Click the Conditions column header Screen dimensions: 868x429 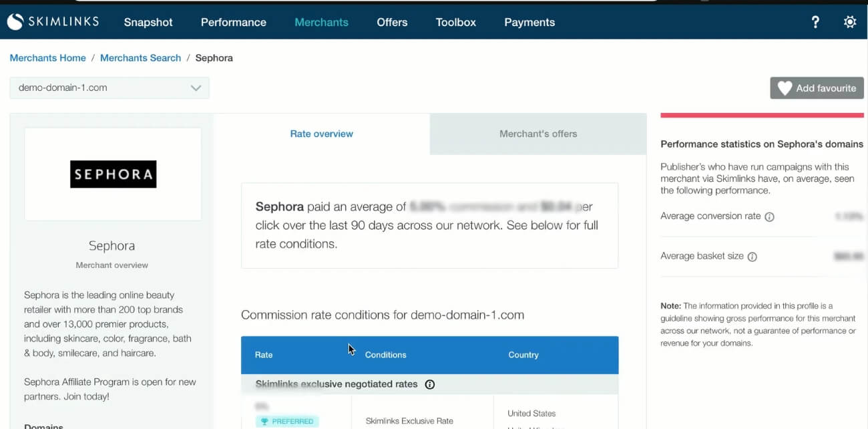[385, 355]
